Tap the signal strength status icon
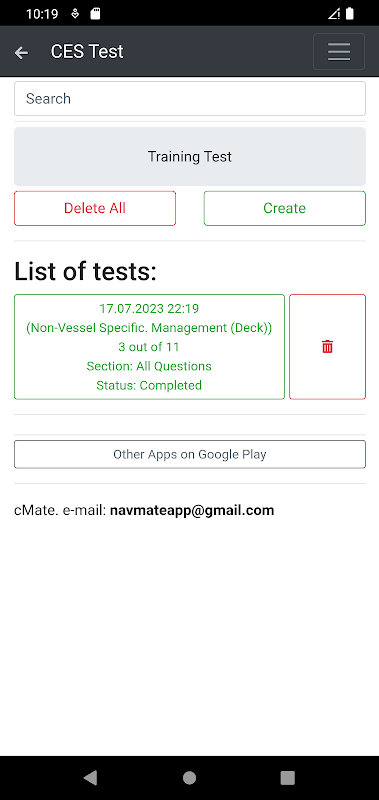The height and width of the screenshot is (800, 379). click(x=334, y=14)
